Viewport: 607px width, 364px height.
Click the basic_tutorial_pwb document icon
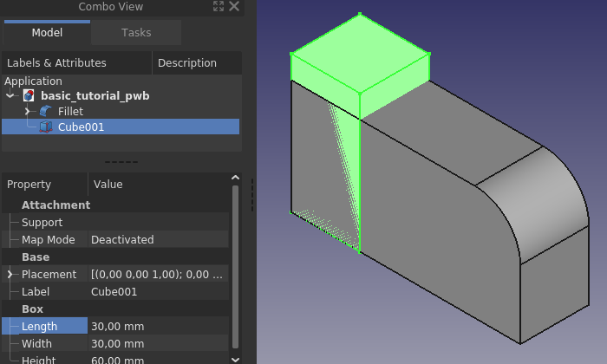click(x=29, y=95)
